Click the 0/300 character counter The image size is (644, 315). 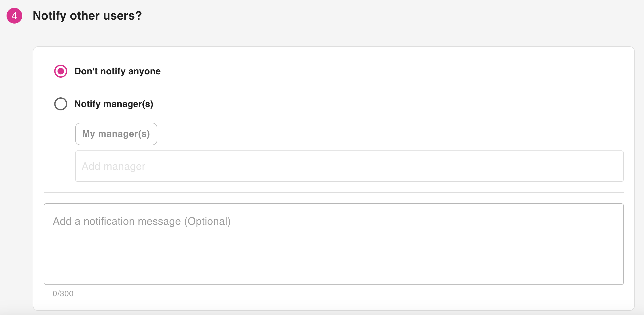[63, 294]
